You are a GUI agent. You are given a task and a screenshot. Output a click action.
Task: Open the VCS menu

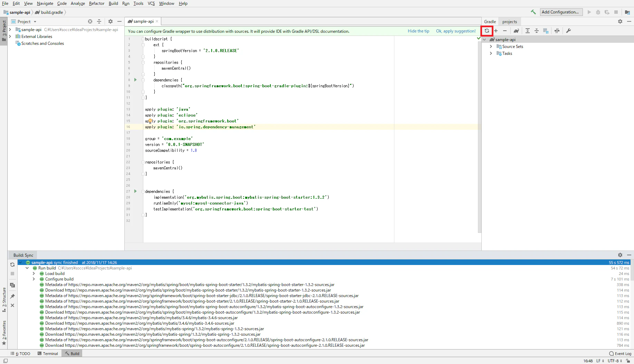pos(151,3)
